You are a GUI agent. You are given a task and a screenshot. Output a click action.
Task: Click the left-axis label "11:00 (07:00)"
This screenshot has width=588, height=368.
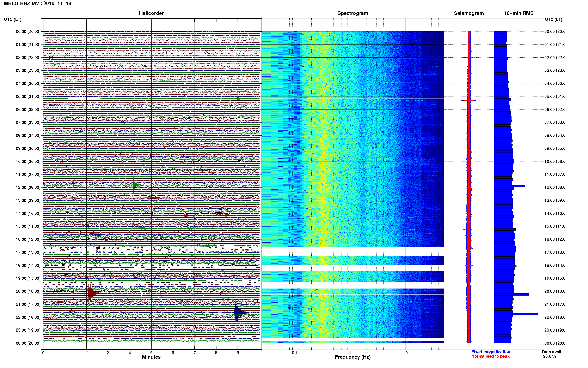(x=28, y=174)
